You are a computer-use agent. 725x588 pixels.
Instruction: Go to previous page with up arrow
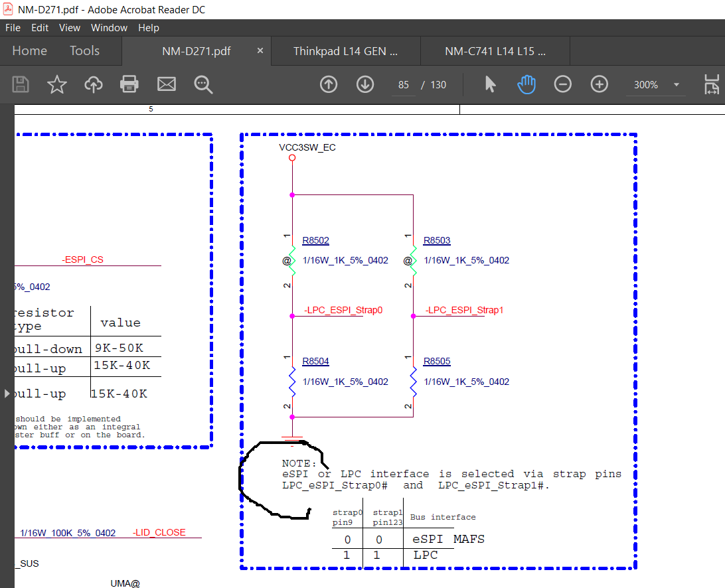[x=329, y=84]
